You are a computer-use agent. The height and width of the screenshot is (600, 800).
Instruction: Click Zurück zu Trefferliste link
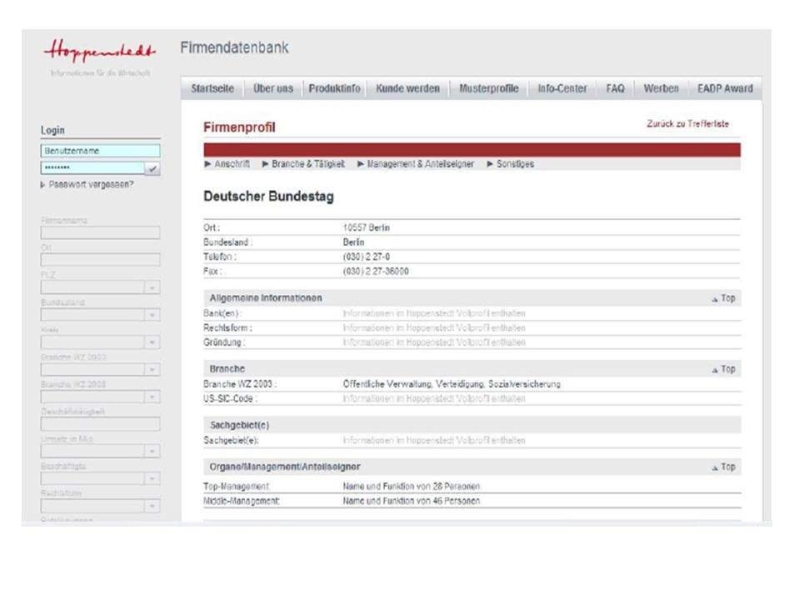click(688, 122)
